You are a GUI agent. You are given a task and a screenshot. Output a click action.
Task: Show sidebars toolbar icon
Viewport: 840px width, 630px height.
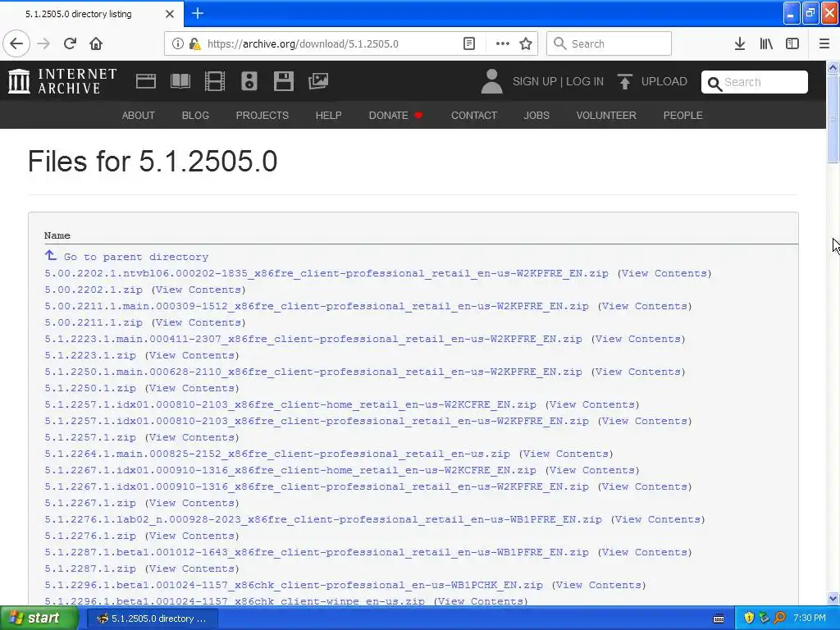click(x=792, y=43)
